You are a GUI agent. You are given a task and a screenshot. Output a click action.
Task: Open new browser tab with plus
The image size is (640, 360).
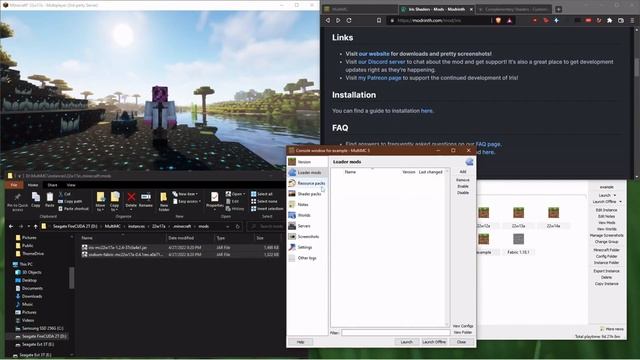(x=558, y=9)
